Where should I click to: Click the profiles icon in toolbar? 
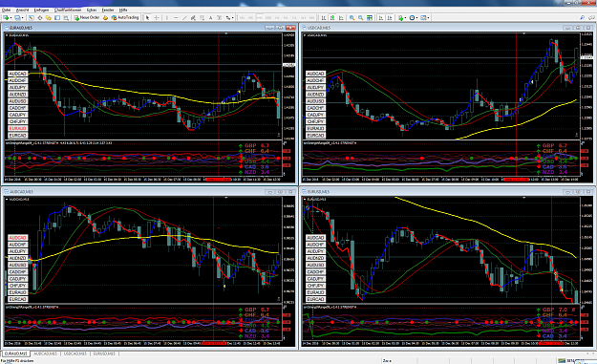17,17
